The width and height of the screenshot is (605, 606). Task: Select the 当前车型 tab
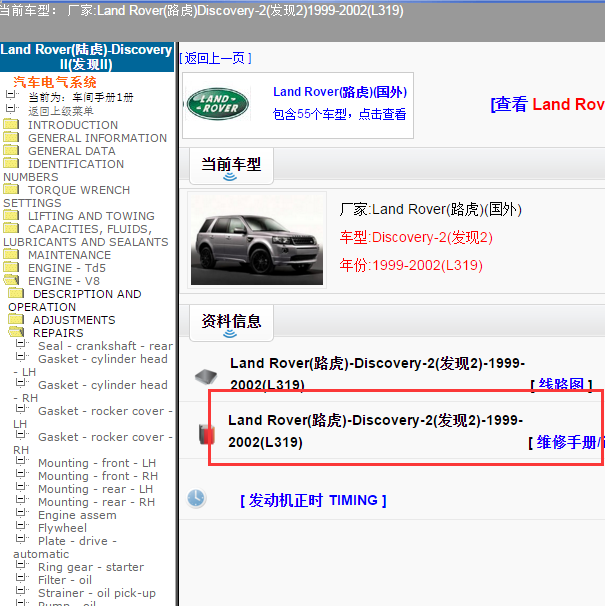(231, 166)
